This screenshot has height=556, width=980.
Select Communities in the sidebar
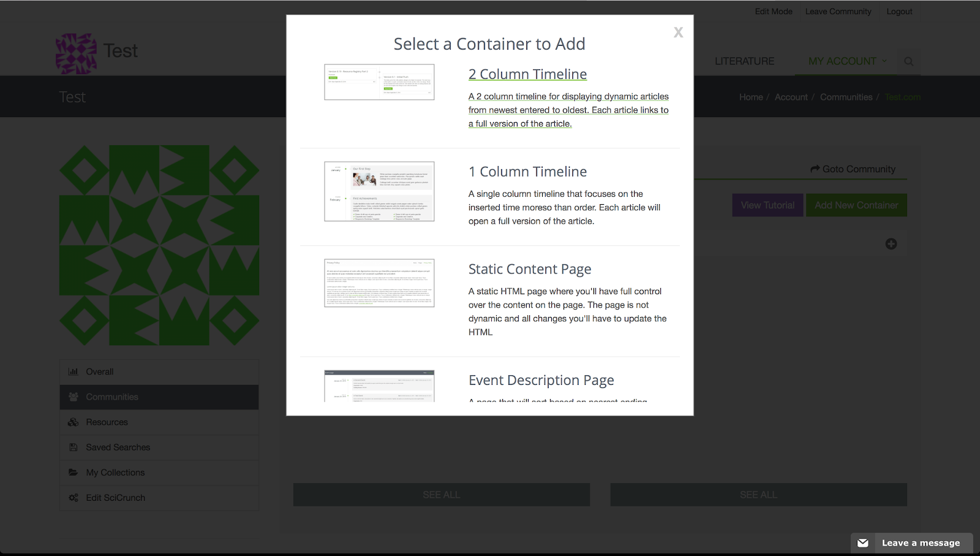pyautogui.click(x=159, y=397)
